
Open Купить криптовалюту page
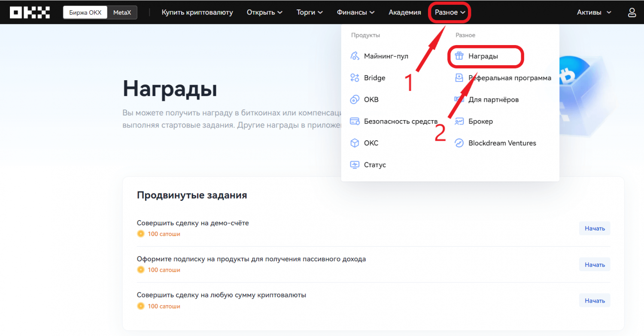(197, 12)
